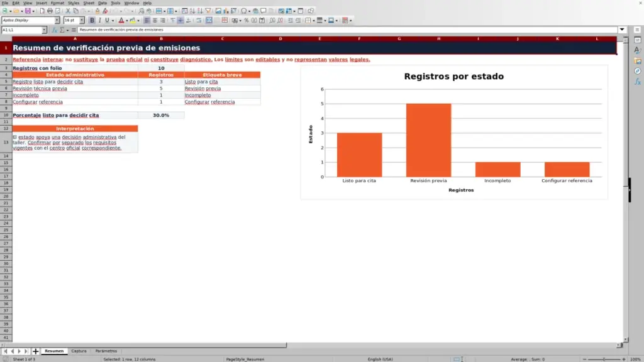This screenshot has height=362, width=644.
Task: Open the font size dropdown
Action: (82, 21)
